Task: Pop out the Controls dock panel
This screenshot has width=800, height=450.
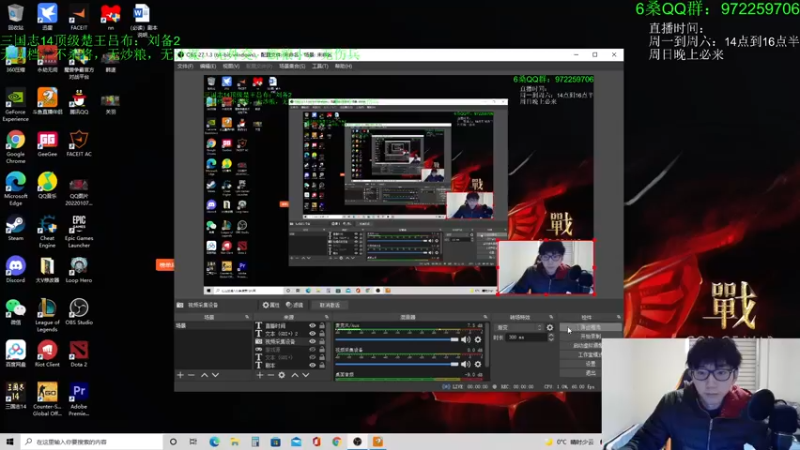Action: [x=618, y=317]
